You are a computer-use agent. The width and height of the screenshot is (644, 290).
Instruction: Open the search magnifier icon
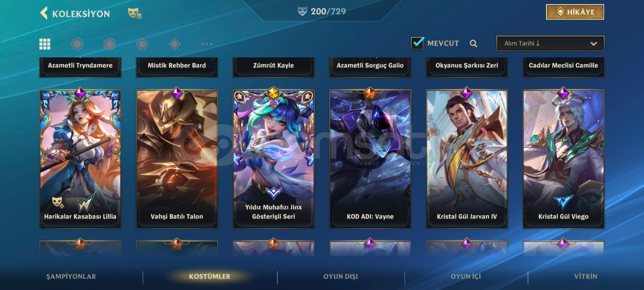pos(473,44)
